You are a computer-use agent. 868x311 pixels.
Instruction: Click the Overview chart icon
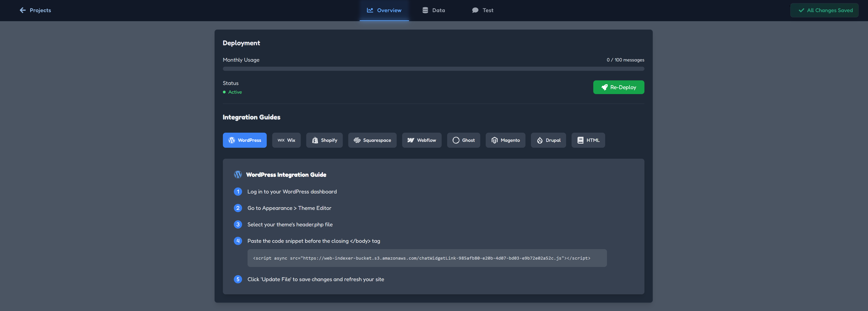(x=370, y=10)
